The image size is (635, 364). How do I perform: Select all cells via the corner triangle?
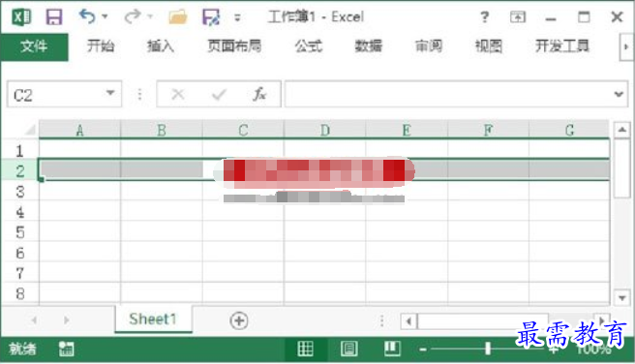[x=30, y=130]
